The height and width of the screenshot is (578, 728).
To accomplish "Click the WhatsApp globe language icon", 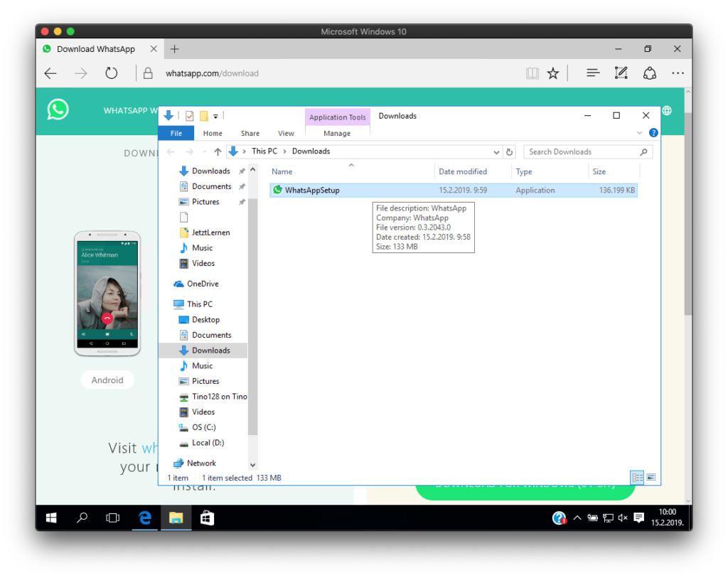I will coord(666,111).
